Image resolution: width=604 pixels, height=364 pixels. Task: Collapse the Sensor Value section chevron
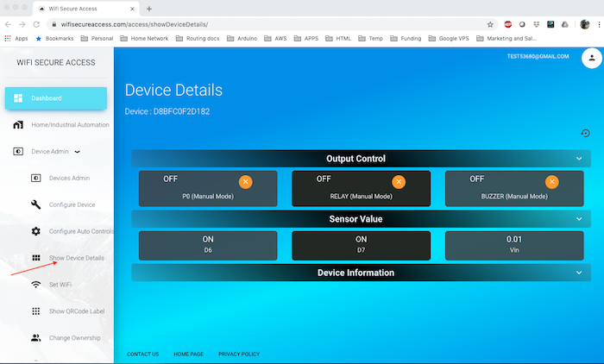579,219
